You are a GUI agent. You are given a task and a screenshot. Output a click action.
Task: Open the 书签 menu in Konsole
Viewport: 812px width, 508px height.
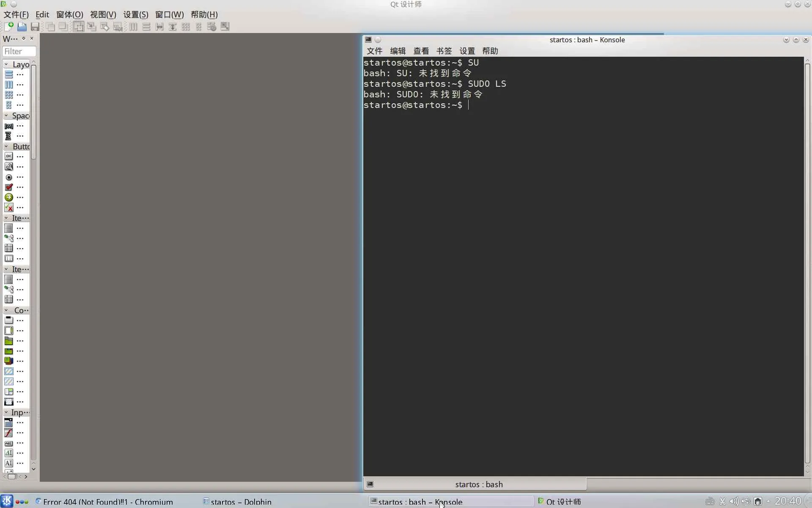(444, 51)
